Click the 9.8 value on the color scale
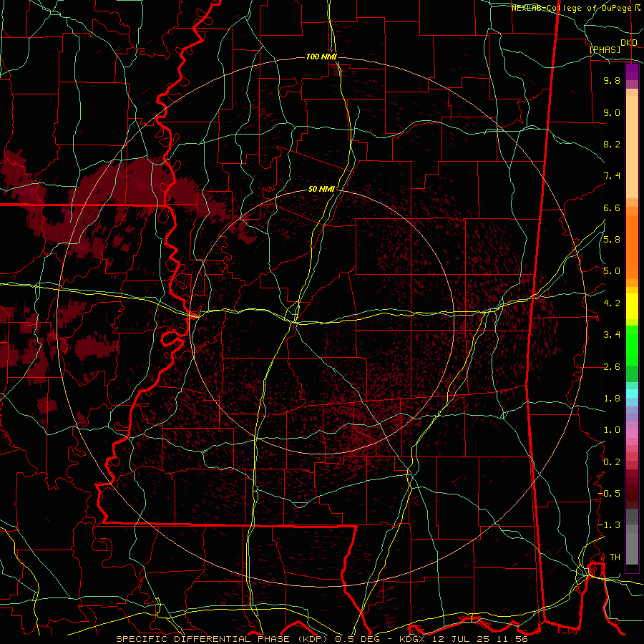Image resolution: width=644 pixels, height=644 pixels. (612, 80)
